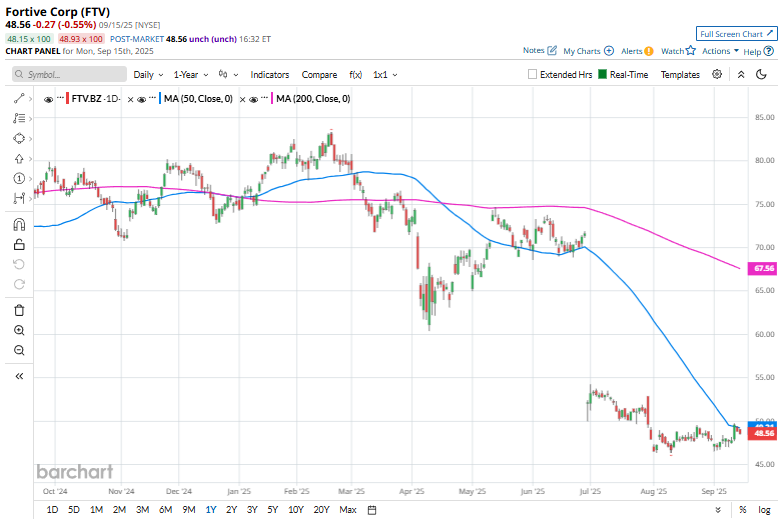The image size is (781, 530).
Task: Expand the Actions dropdown menu
Action: (720, 51)
